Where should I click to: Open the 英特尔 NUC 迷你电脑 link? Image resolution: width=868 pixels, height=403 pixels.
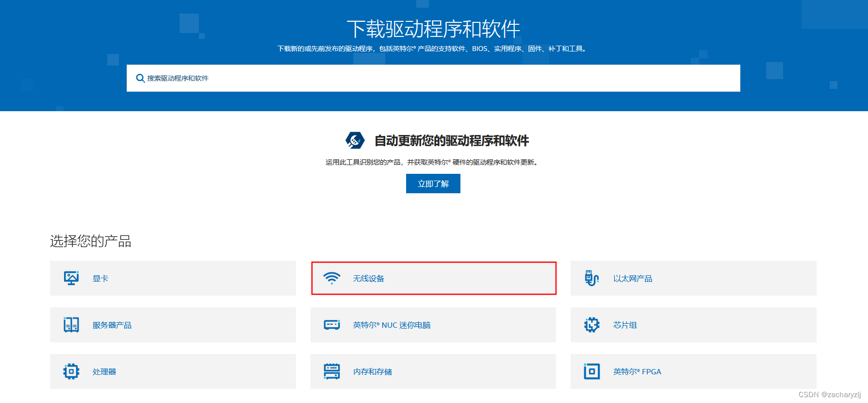pyautogui.click(x=392, y=325)
